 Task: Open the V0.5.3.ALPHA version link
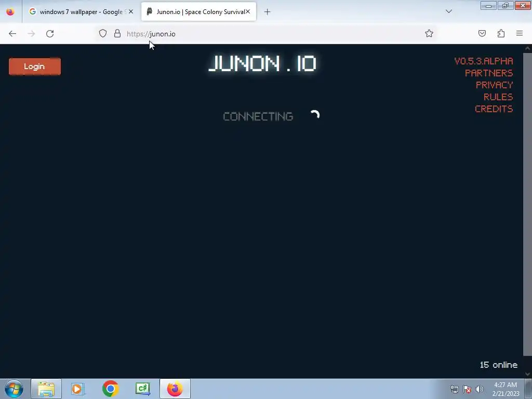point(484,61)
